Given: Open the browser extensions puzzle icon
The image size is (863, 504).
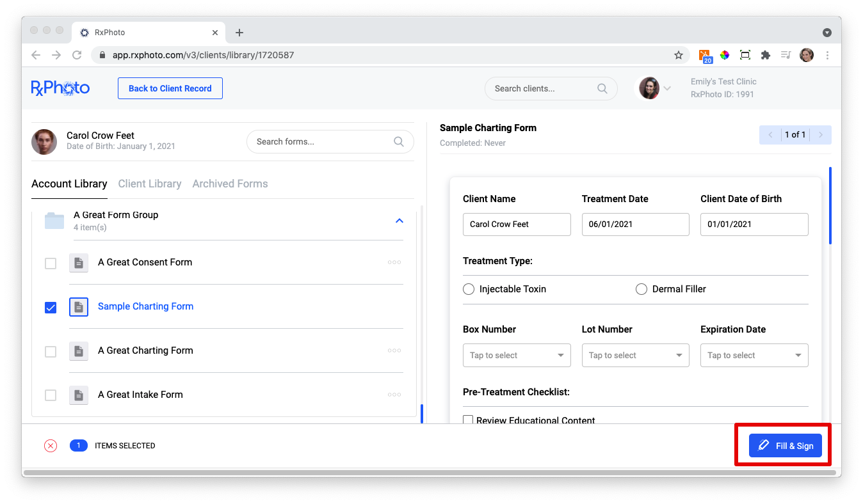Looking at the screenshot, I should click(765, 55).
